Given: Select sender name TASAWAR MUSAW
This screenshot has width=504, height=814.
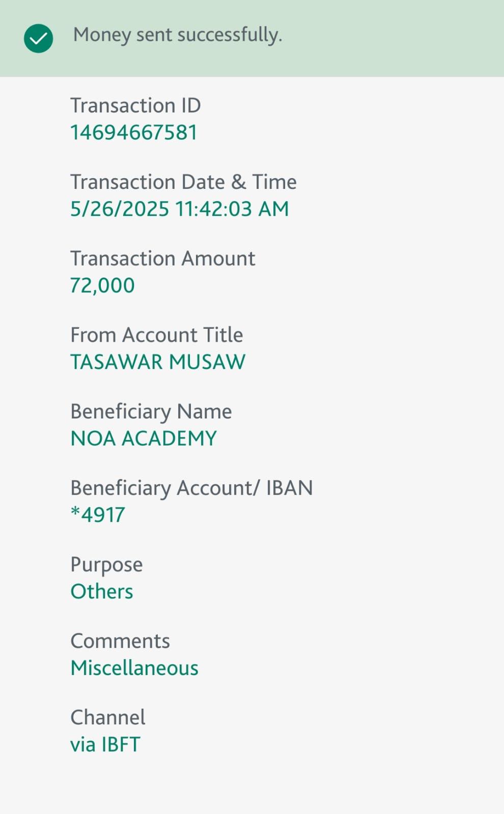Looking at the screenshot, I should [x=158, y=362].
